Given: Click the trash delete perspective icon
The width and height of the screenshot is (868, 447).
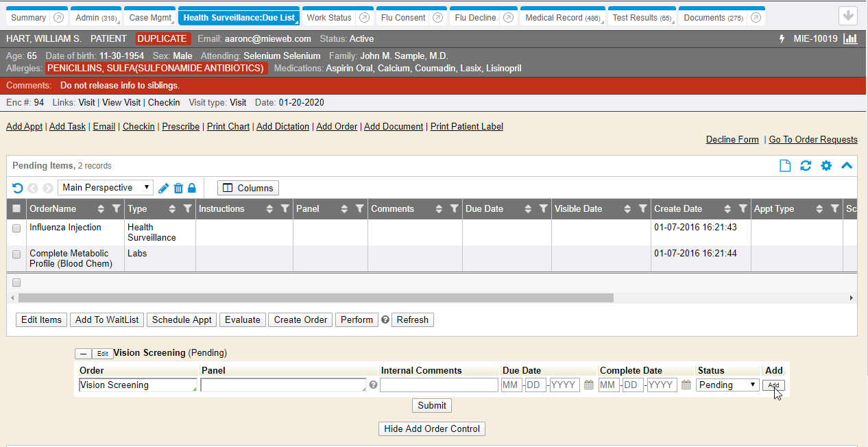Looking at the screenshot, I should (178, 188).
